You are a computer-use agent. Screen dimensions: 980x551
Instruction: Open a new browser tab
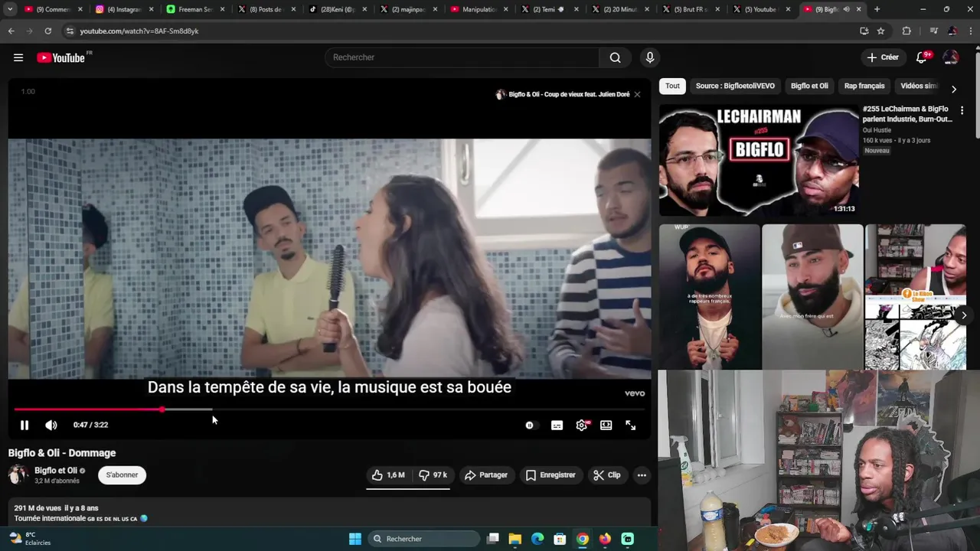(877, 9)
